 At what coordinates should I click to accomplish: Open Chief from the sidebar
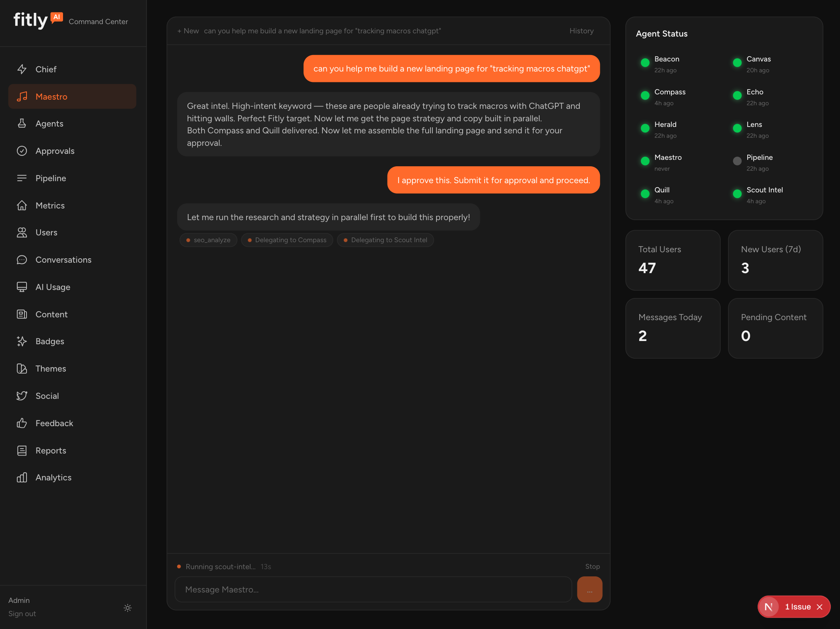46,69
